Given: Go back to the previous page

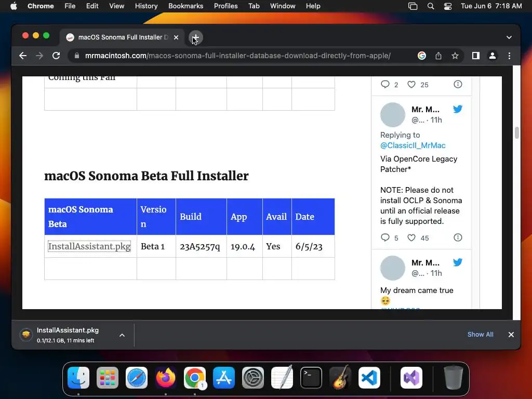Looking at the screenshot, I should point(23,56).
